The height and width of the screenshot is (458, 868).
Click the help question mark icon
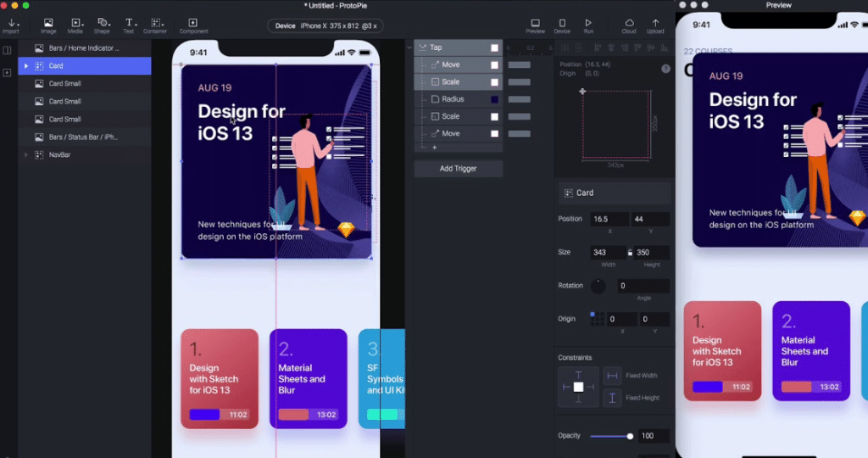[666, 69]
